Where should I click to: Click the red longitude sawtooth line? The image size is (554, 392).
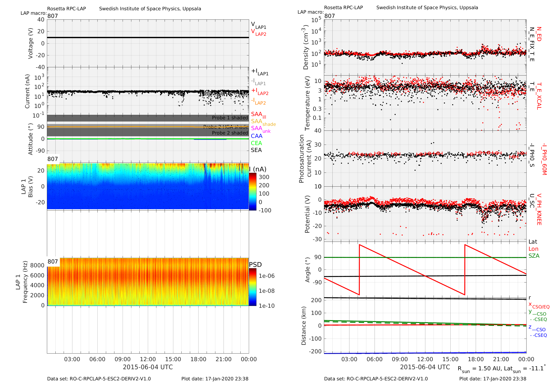click(425, 270)
